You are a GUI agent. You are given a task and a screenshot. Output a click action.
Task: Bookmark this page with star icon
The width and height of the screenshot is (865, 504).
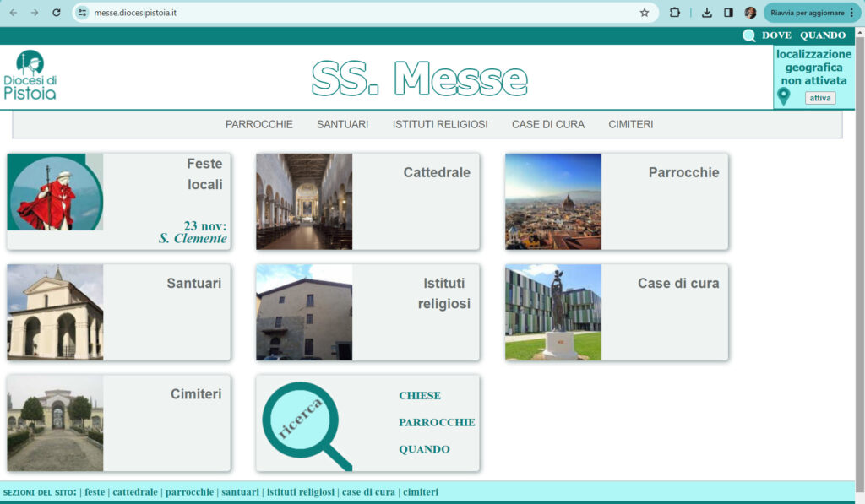tap(645, 13)
